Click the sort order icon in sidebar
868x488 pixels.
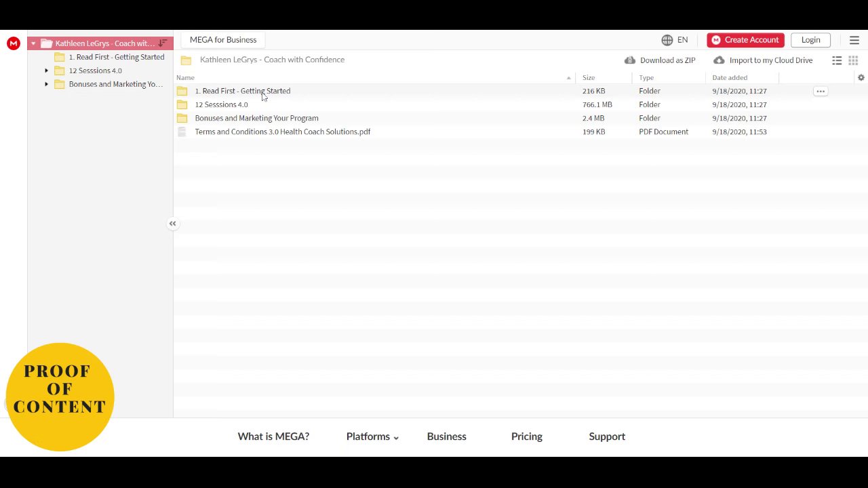(x=162, y=43)
